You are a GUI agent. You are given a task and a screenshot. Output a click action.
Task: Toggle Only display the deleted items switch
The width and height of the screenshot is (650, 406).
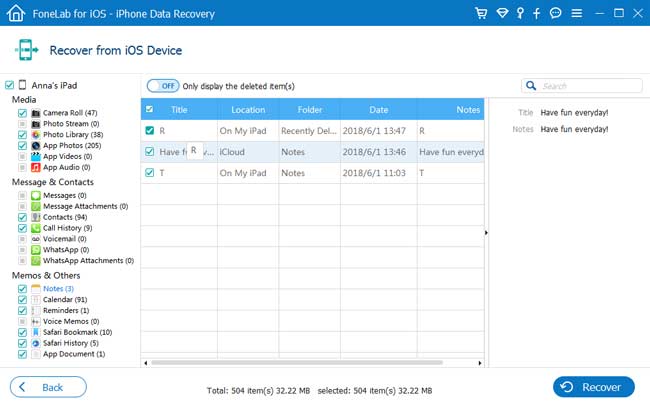click(x=163, y=86)
